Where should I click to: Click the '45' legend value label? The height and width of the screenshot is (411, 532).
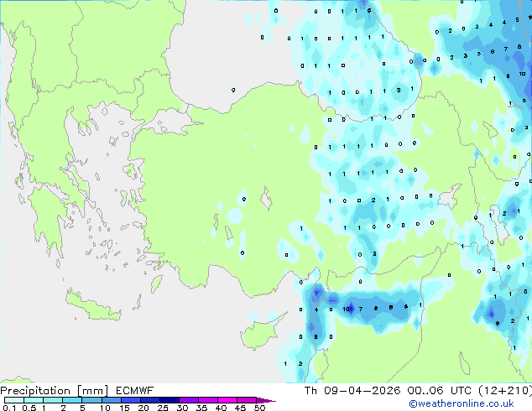[240, 408]
